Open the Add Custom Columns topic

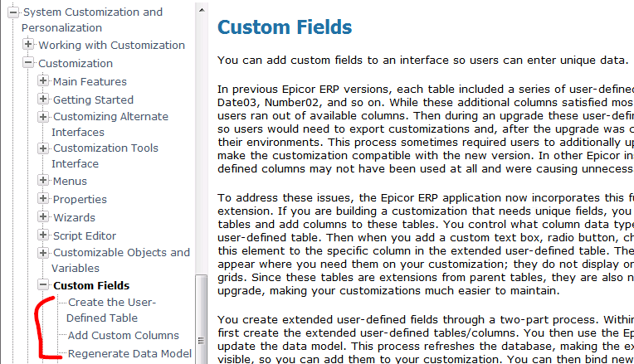(x=124, y=335)
